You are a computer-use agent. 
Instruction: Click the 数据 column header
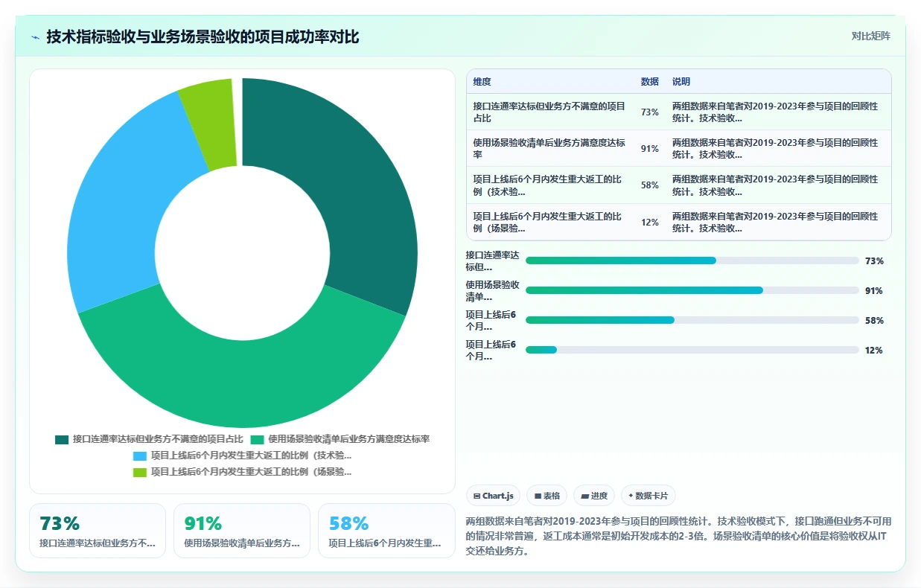(649, 82)
